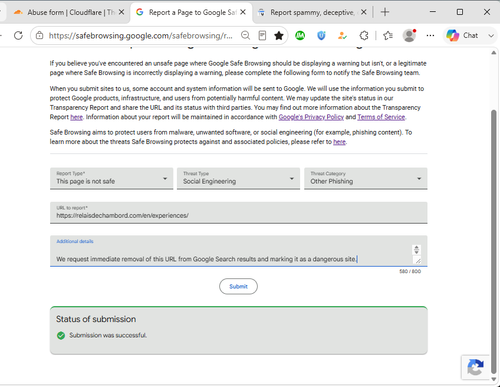Open the Threat Type dropdown
The image size is (500, 387).
[238, 178]
